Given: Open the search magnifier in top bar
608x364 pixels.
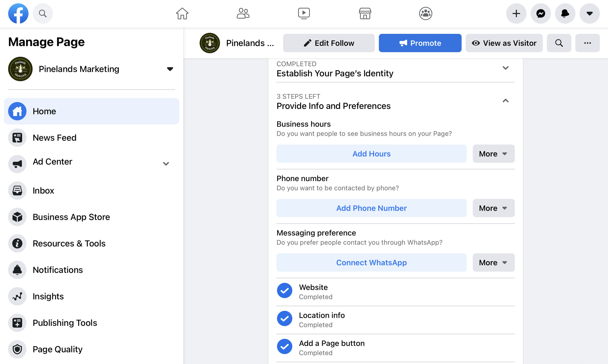Looking at the screenshot, I should tap(43, 13).
